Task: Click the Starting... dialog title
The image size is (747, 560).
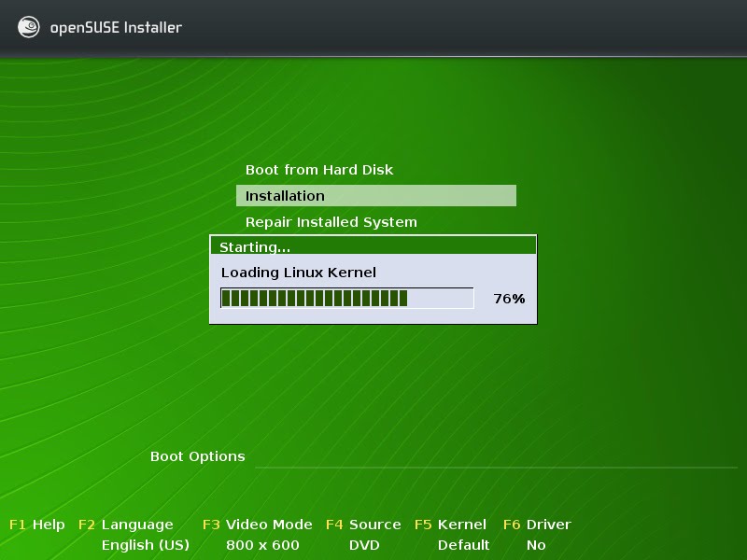Action: tap(255, 247)
